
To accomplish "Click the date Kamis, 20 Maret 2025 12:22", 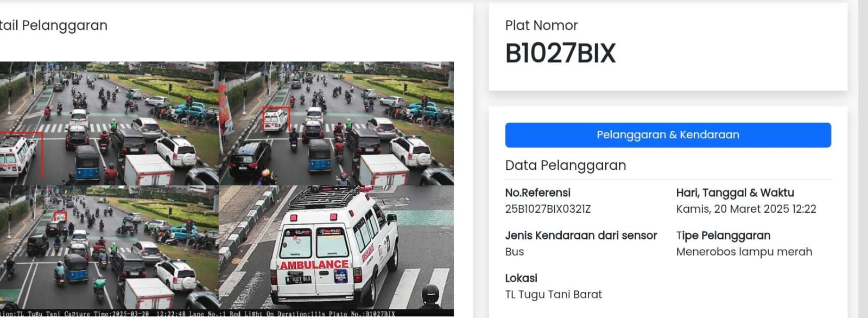I will [746, 209].
